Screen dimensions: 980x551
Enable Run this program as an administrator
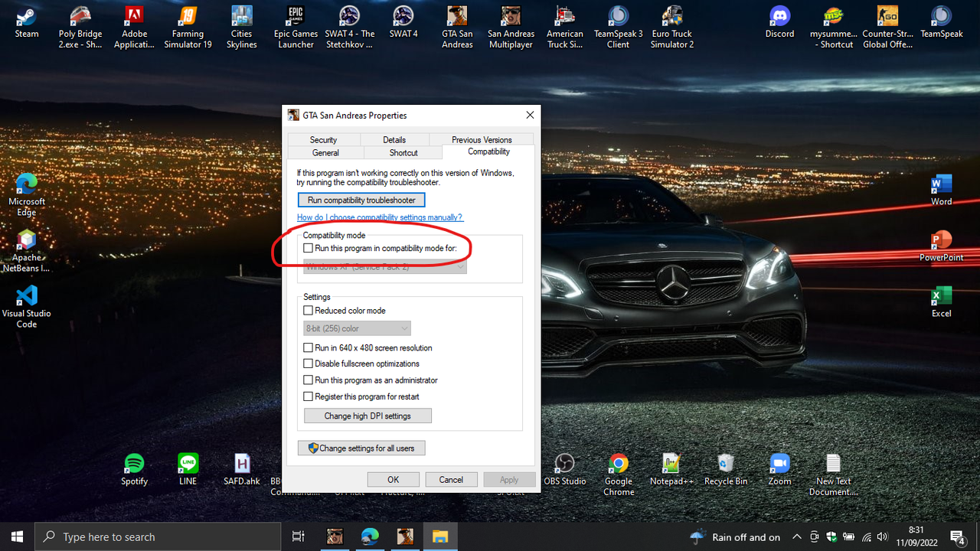(309, 380)
